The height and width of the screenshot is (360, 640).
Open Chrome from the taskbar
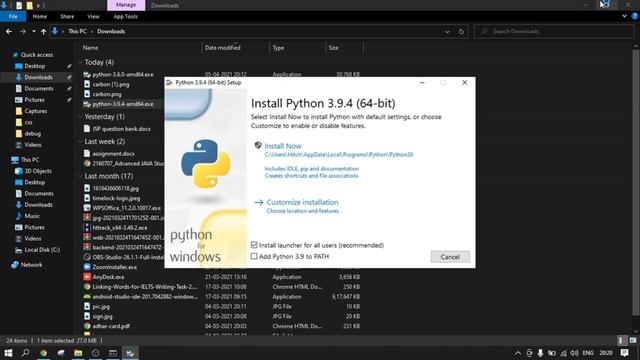(x=43, y=353)
